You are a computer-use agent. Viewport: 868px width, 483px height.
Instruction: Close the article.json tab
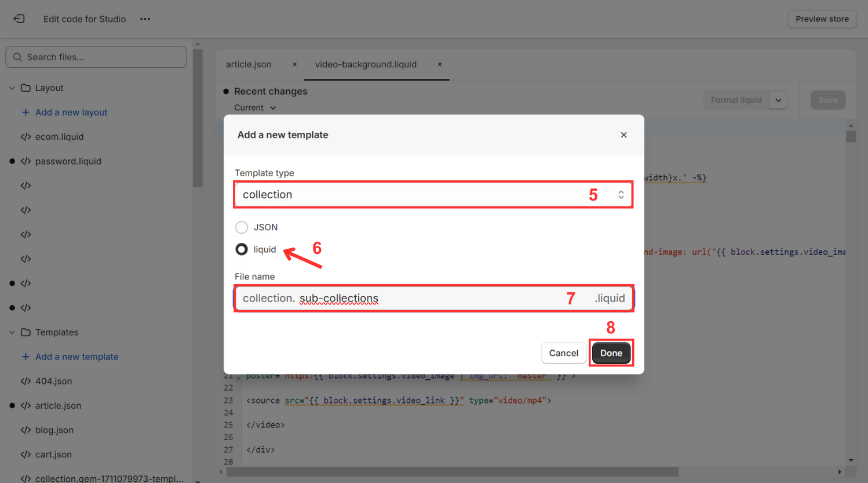[294, 64]
